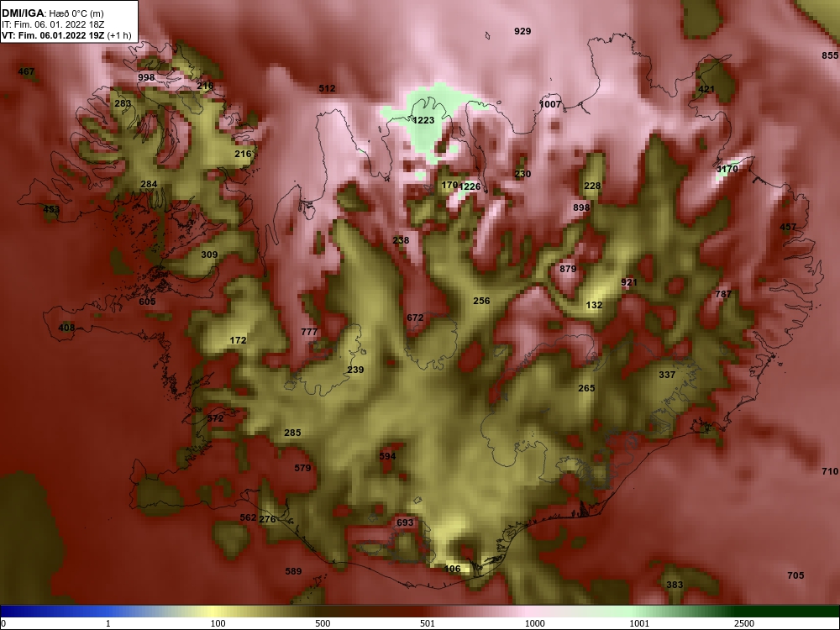The image size is (840, 630).
Task: Click the map value '1226'
Action: click(x=470, y=186)
